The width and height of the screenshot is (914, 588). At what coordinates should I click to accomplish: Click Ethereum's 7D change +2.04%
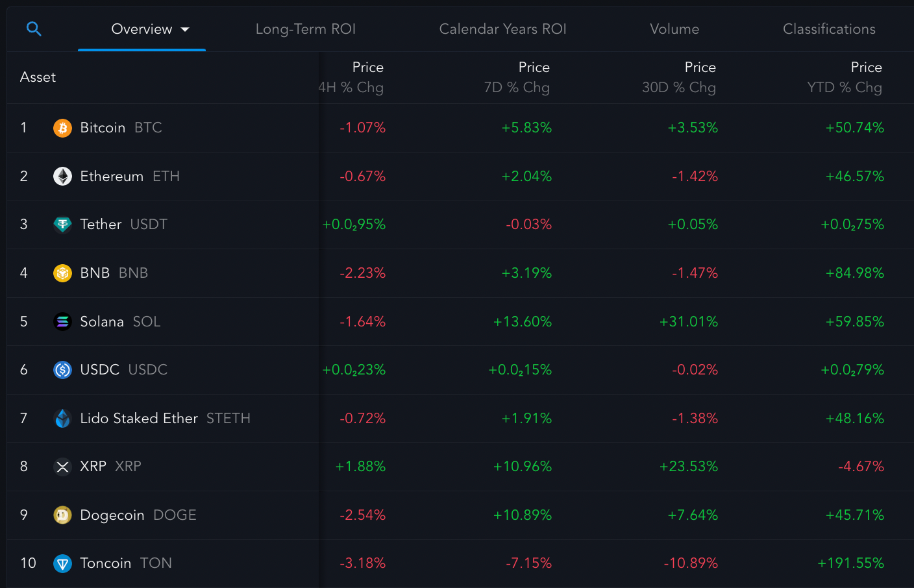pos(526,177)
